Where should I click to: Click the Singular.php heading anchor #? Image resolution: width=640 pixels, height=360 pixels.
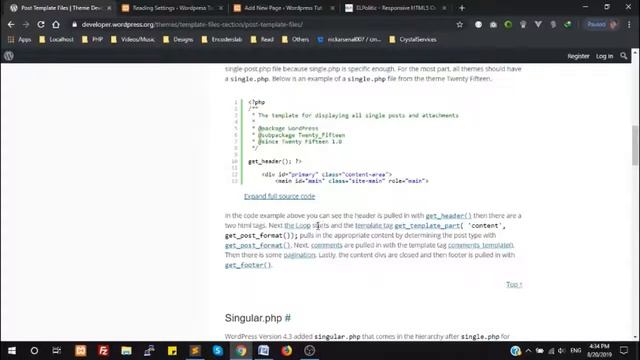pos(288,318)
